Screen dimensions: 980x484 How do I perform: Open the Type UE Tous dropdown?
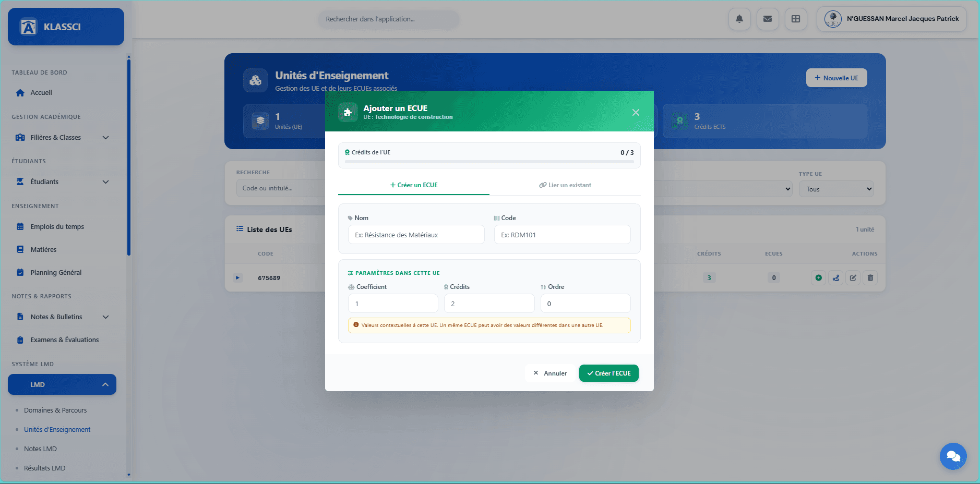pos(836,189)
